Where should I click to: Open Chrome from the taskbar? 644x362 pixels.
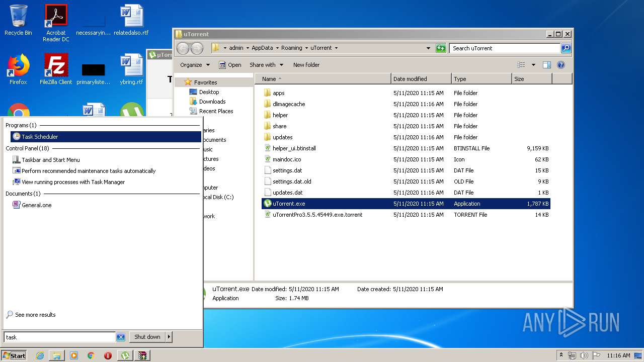(91, 355)
